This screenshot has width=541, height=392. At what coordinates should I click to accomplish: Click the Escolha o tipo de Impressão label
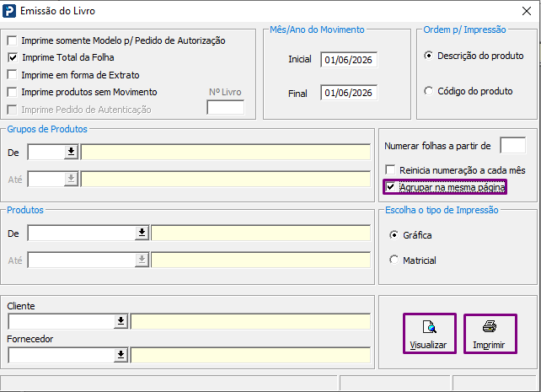(x=442, y=210)
